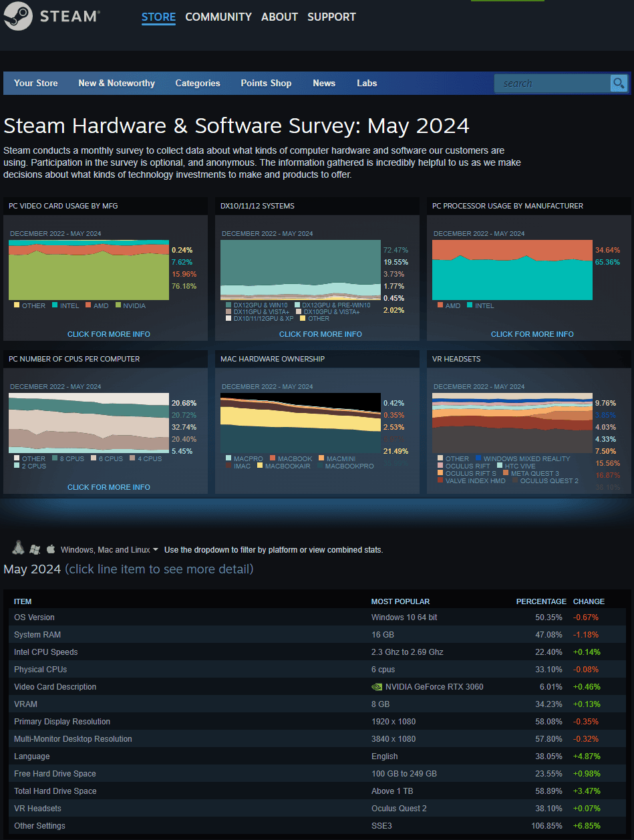Click the DX10/11/12 Systems chart
The height and width of the screenshot is (840, 634).
click(x=301, y=270)
